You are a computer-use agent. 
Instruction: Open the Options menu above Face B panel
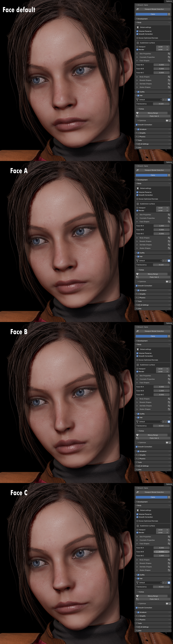click(169, 323)
